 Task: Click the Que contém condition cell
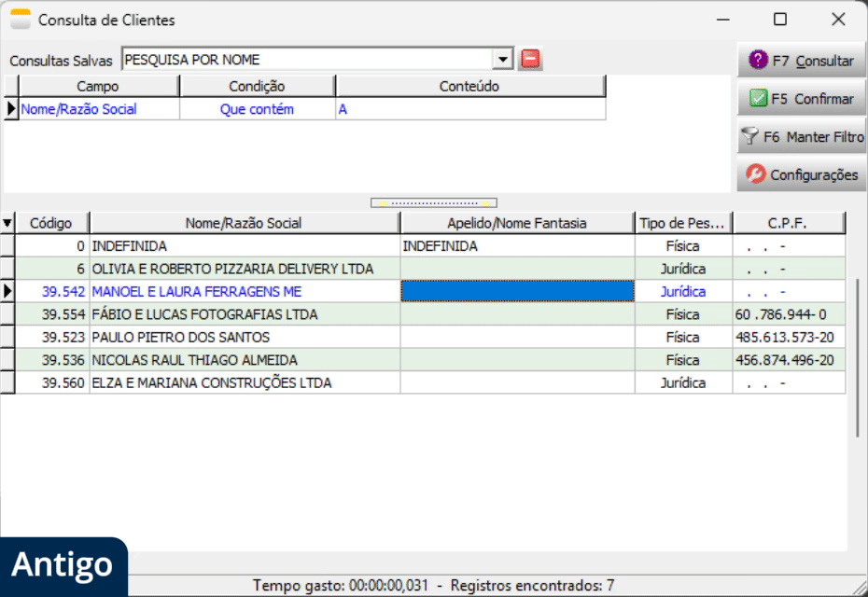[x=257, y=109]
